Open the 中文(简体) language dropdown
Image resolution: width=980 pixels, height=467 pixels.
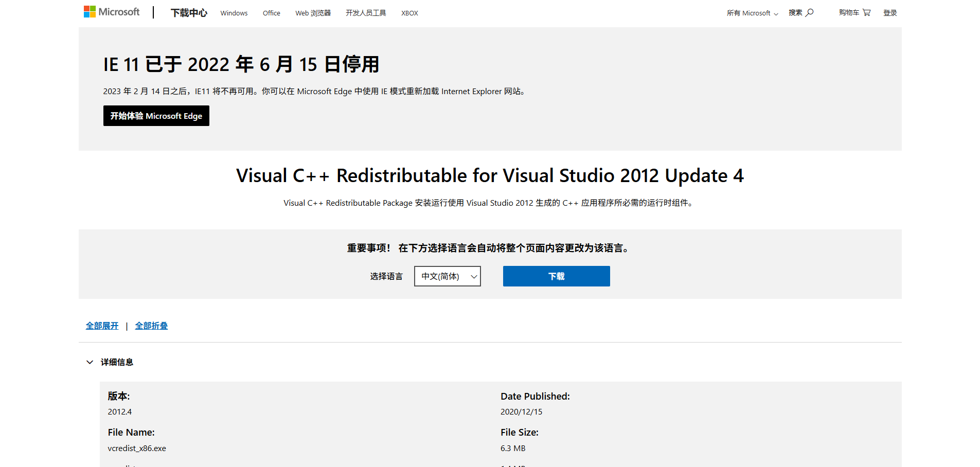(x=448, y=276)
